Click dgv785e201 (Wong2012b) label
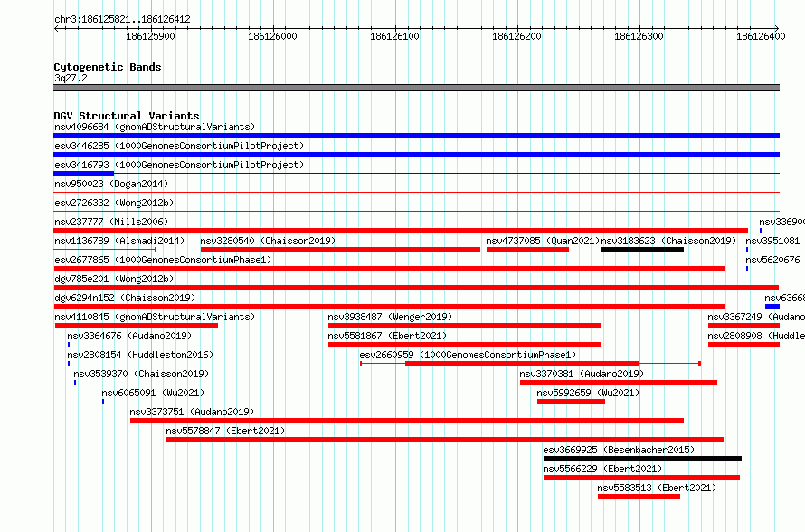Image resolution: width=805 pixels, height=532 pixels. point(114,279)
